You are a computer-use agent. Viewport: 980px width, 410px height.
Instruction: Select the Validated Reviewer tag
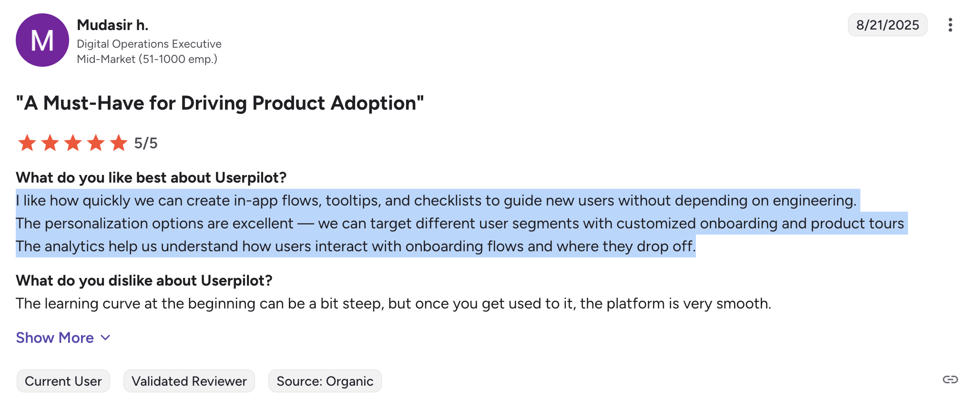click(x=189, y=381)
